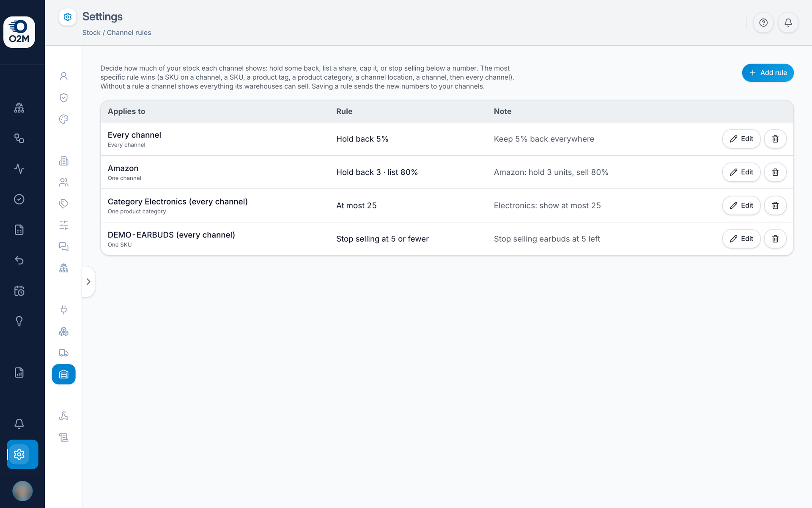This screenshot has height=508, width=812.
Task: Open the single user profile settings icon
Action: 64,76
